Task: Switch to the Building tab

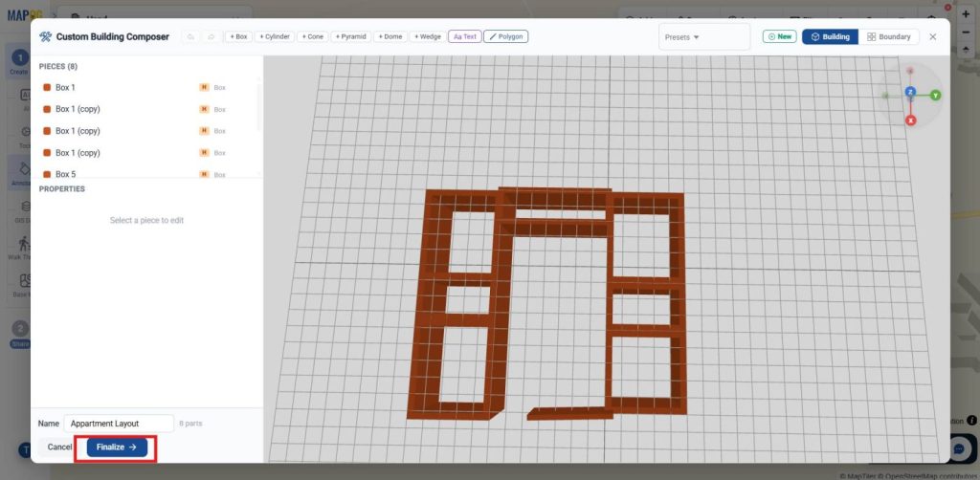Action: click(x=830, y=37)
